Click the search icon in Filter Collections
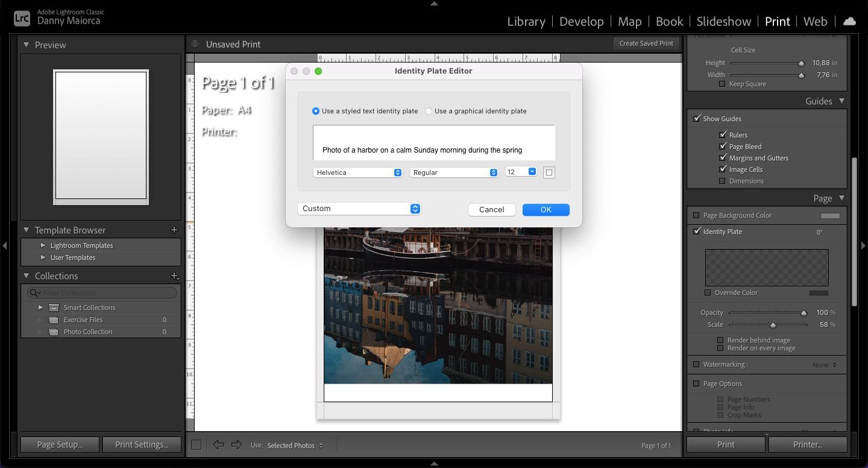868x468 pixels. click(35, 293)
